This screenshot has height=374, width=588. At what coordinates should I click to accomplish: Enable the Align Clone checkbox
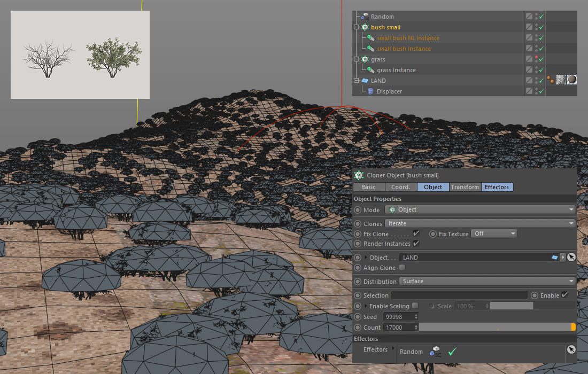[402, 268]
